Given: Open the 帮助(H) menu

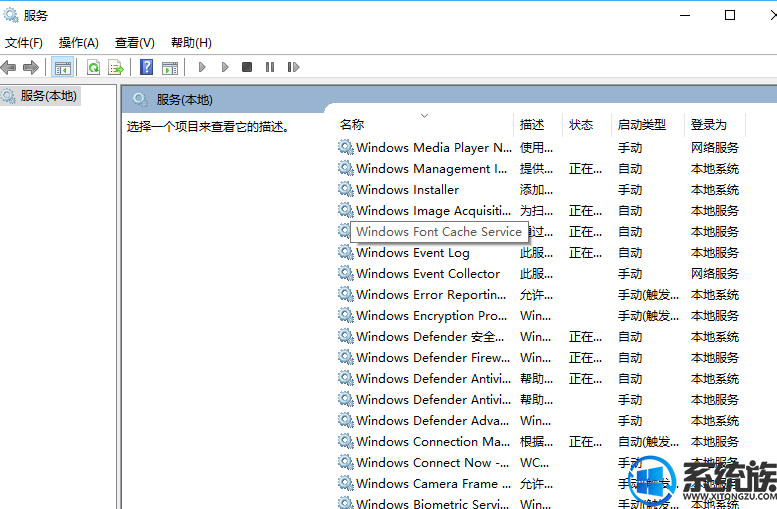Looking at the screenshot, I should pos(191,43).
